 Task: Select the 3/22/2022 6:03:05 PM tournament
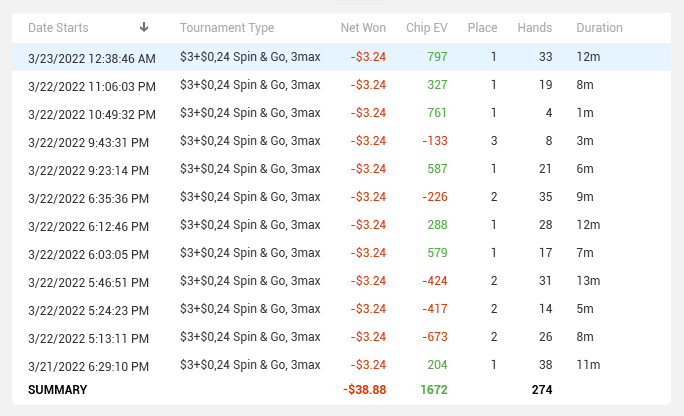341,253
